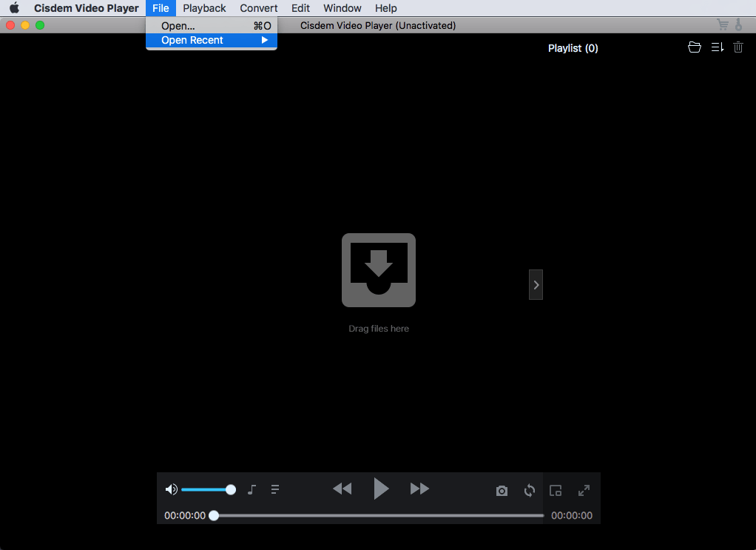Click the volume slider handle

point(231,489)
